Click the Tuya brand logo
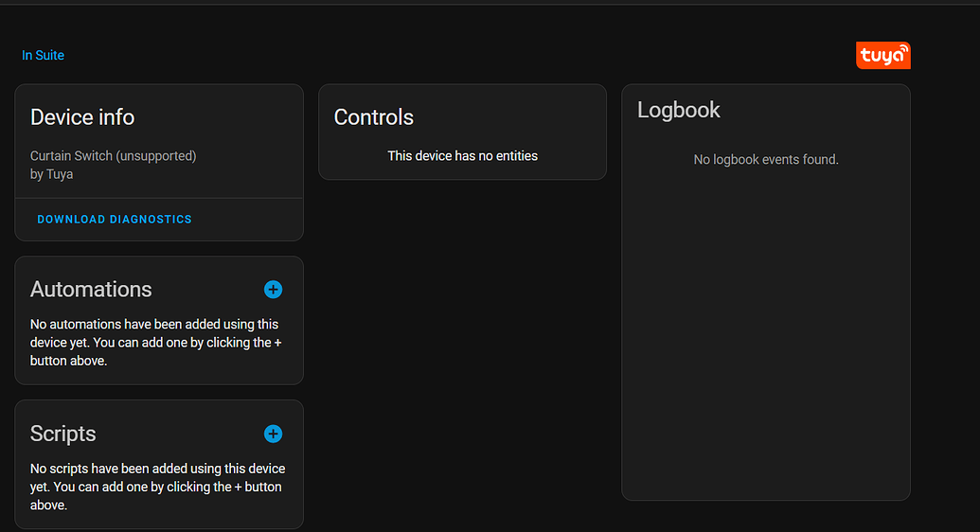The width and height of the screenshot is (980, 532). [882, 56]
